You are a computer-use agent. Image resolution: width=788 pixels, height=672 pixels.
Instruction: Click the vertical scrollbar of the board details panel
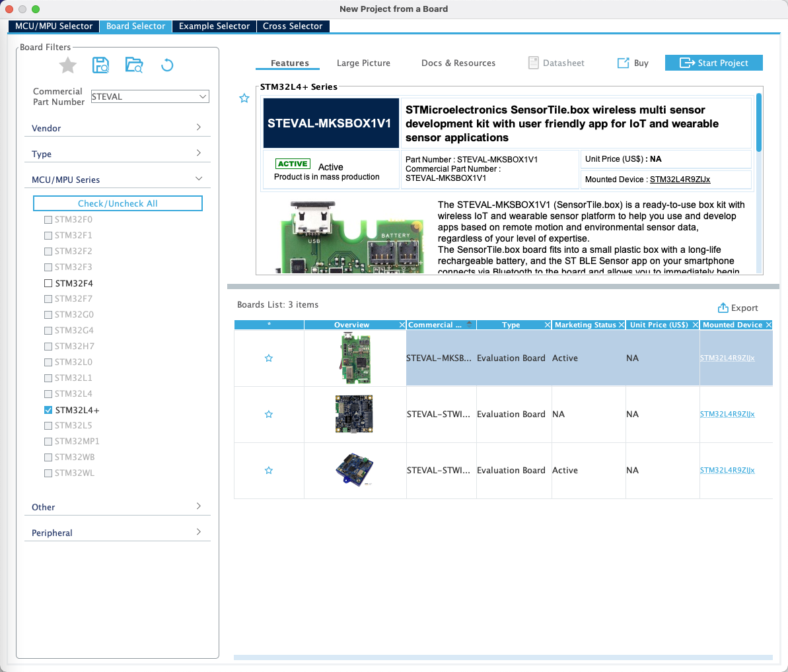[759, 121]
